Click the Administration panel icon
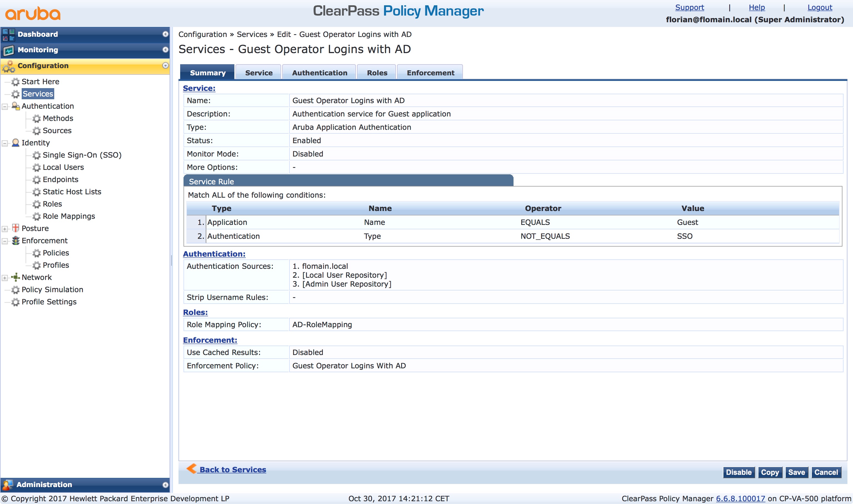 8,485
